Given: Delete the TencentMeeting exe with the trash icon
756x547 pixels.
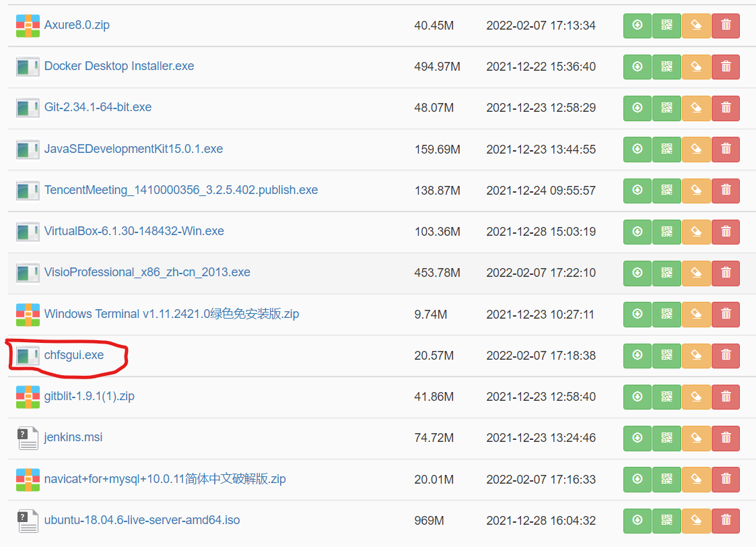Looking at the screenshot, I should click(x=726, y=191).
